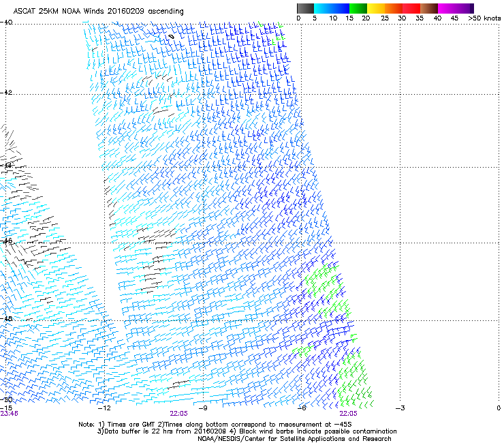Viewport: 504px width, 443px height.
Task: Click the '-50' latitude axis label
Action: click(6, 399)
